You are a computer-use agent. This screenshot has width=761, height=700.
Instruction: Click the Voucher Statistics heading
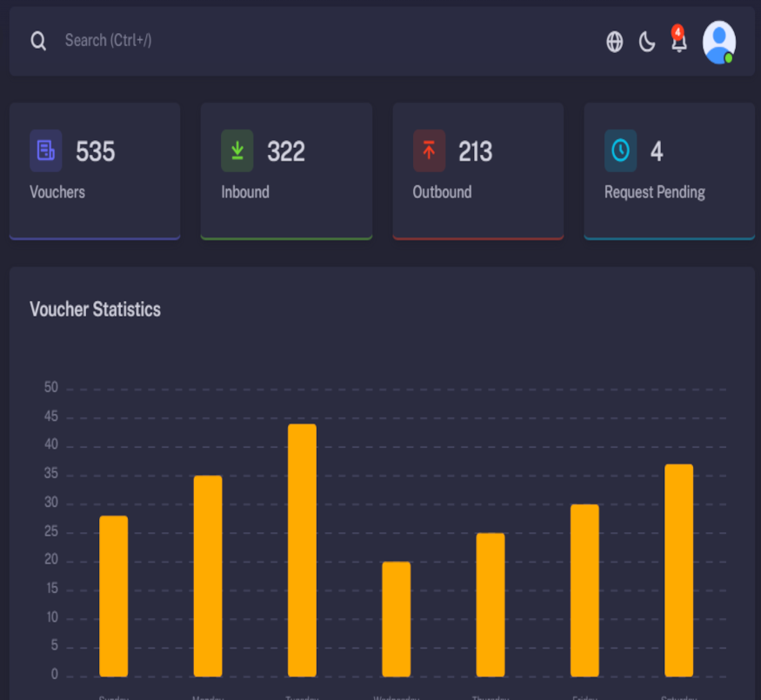(x=95, y=310)
